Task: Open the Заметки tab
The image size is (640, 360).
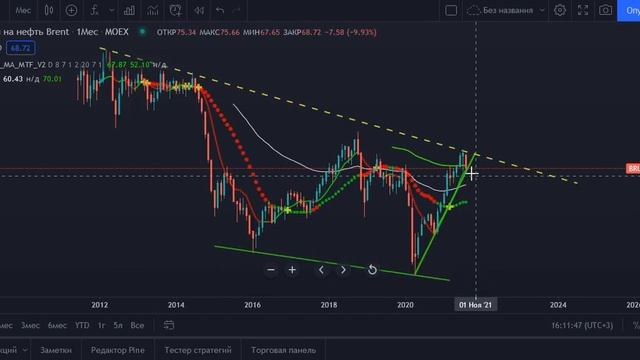Action: tap(56, 350)
